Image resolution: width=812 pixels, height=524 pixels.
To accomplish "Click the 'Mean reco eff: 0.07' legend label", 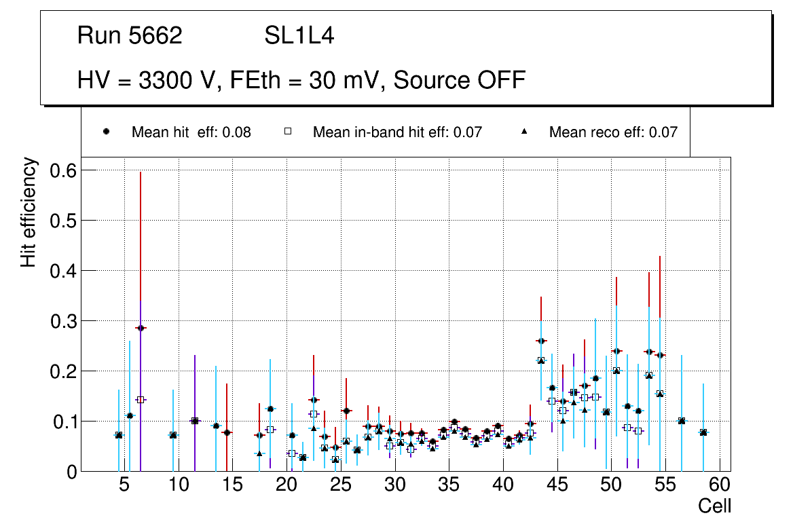I will tap(613, 132).
